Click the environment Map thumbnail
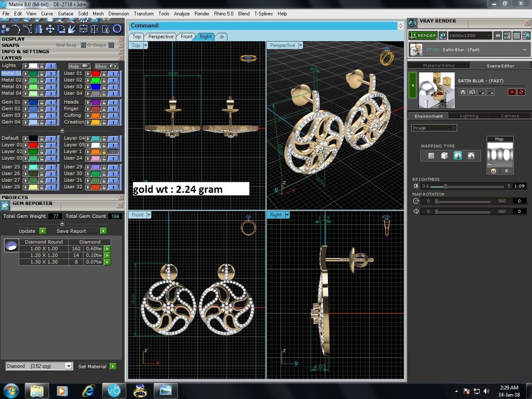 coord(500,155)
